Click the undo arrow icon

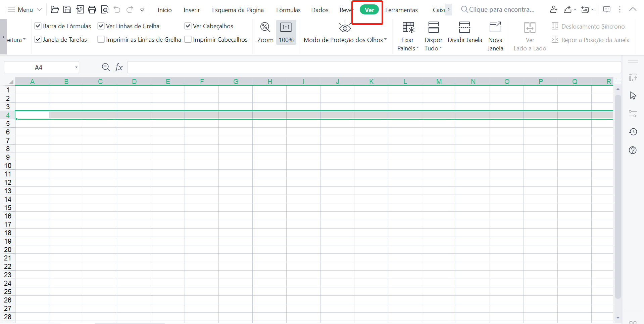coord(117,10)
